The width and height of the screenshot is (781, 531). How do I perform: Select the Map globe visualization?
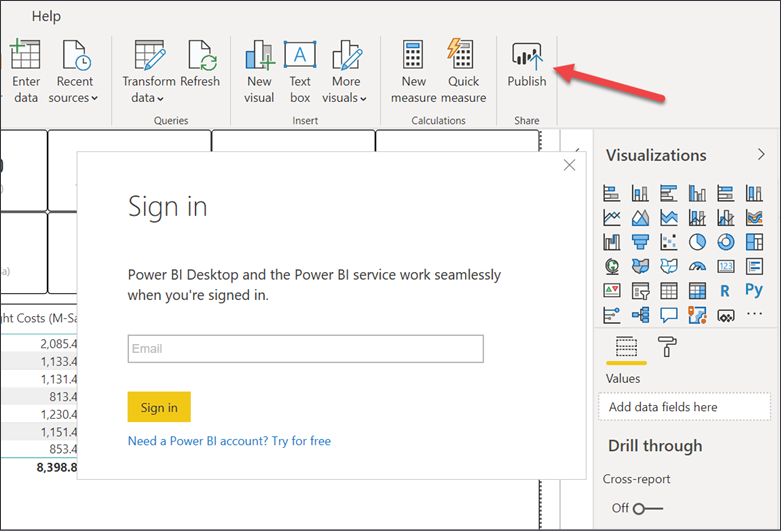[x=612, y=266]
